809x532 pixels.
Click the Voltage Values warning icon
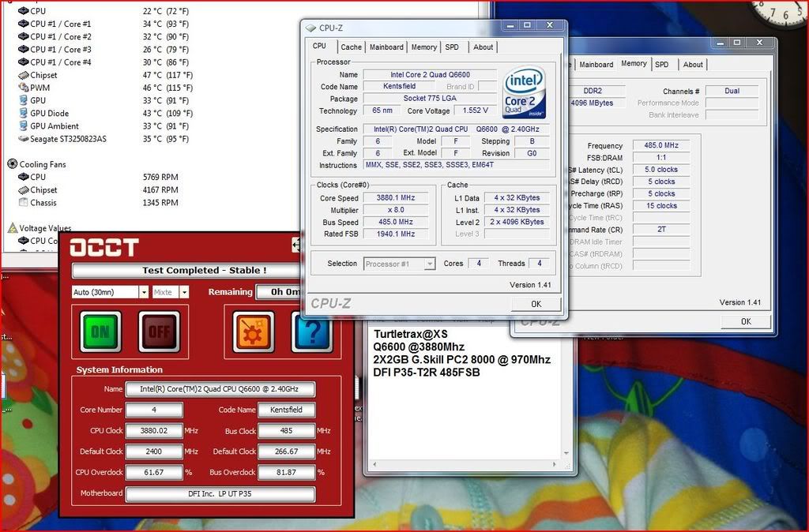[13, 228]
